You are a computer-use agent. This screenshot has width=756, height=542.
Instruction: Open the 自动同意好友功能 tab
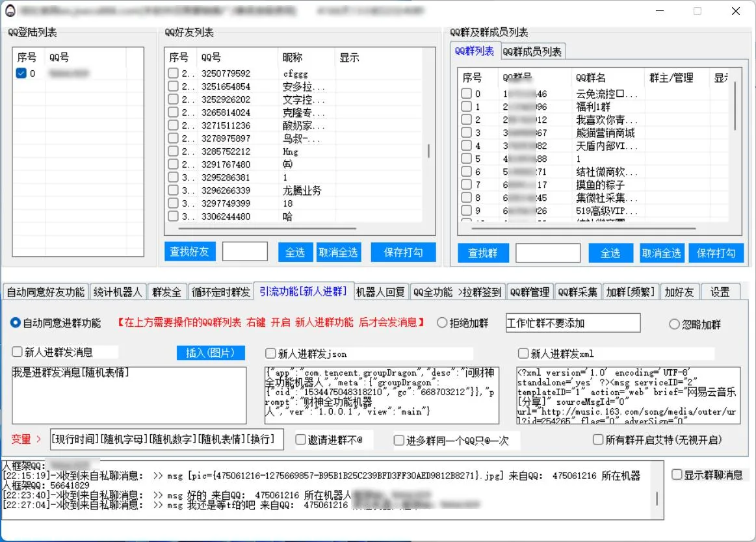[x=46, y=292]
